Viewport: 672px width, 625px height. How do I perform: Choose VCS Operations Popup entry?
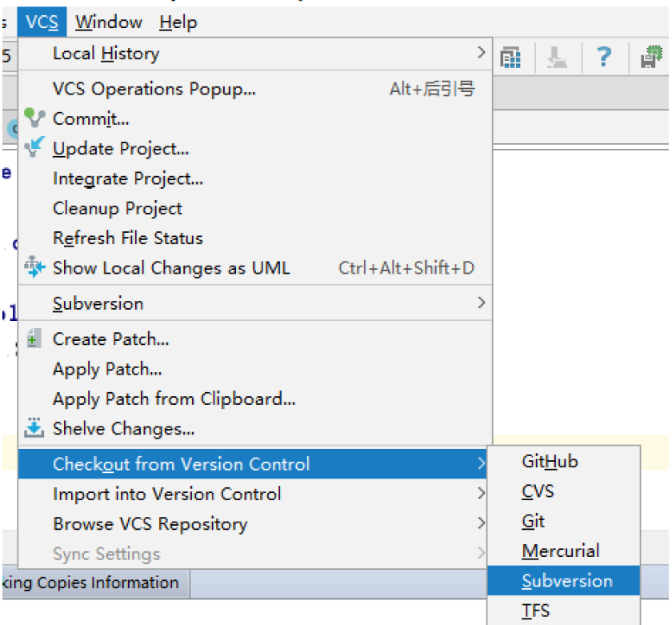tap(255, 89)
